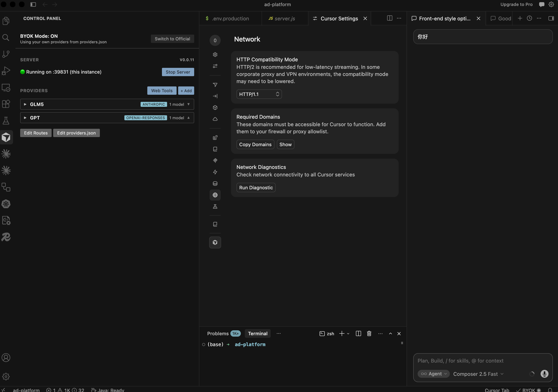
Task: Open the HTTP/1.1 compatibility mode dropdown
Action: pyautogui.click(x=259, y=94)
